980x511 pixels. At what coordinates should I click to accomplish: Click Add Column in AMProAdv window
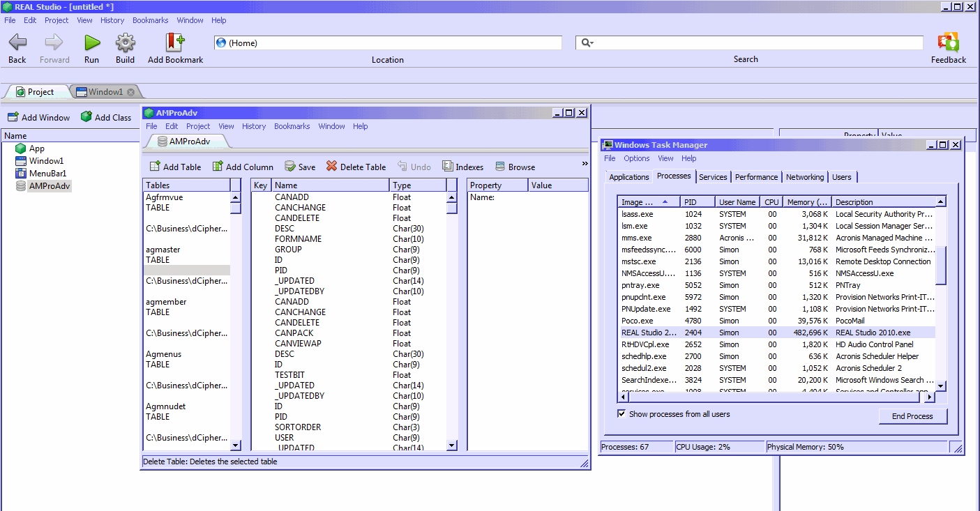click(x=243, y=167)
